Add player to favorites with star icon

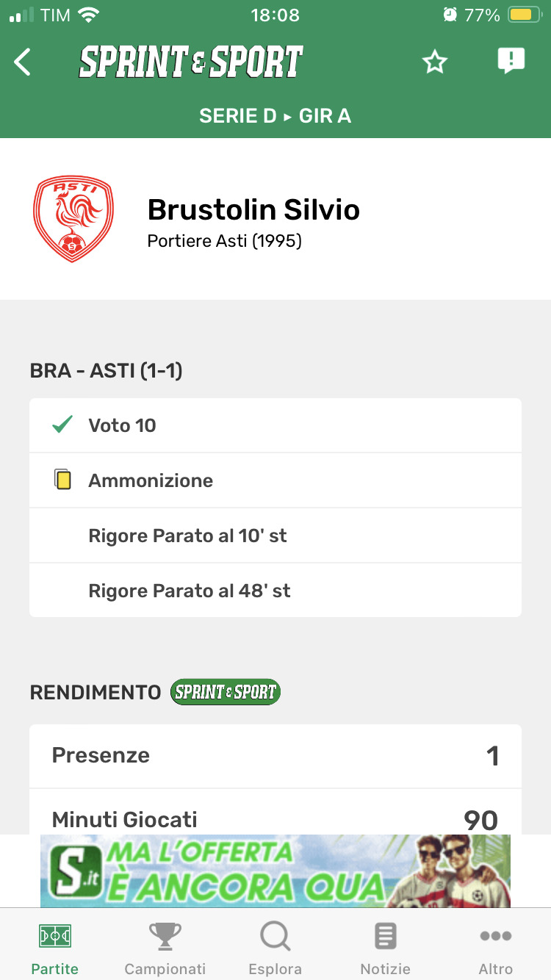pyautogui.click(x=435, y=62)
